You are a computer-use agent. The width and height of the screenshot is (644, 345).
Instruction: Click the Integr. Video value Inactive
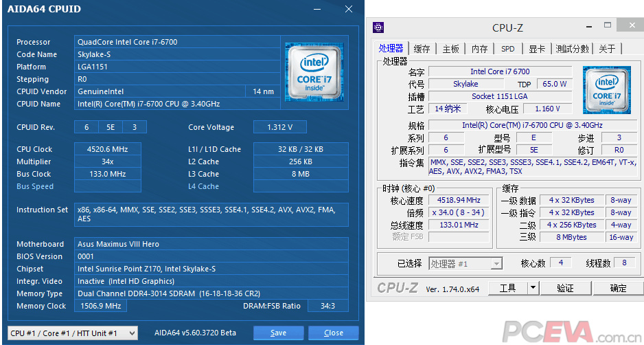[x=211, y=281]
